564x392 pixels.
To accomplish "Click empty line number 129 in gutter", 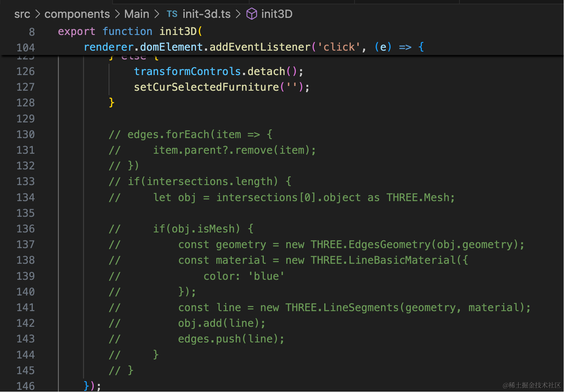I will click(26, 119).
